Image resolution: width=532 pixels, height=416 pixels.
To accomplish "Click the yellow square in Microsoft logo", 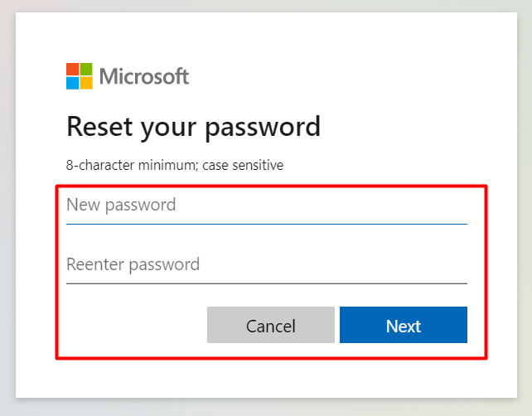I will (86, 83).
